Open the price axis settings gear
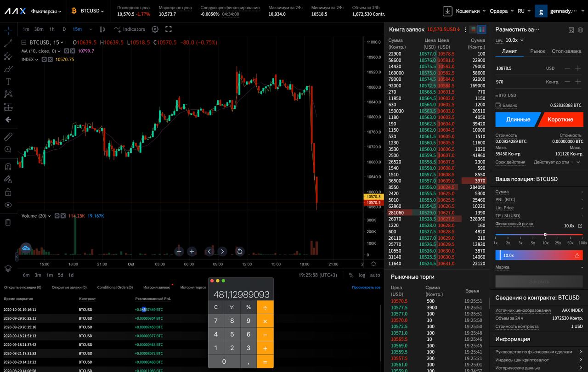 373,264
